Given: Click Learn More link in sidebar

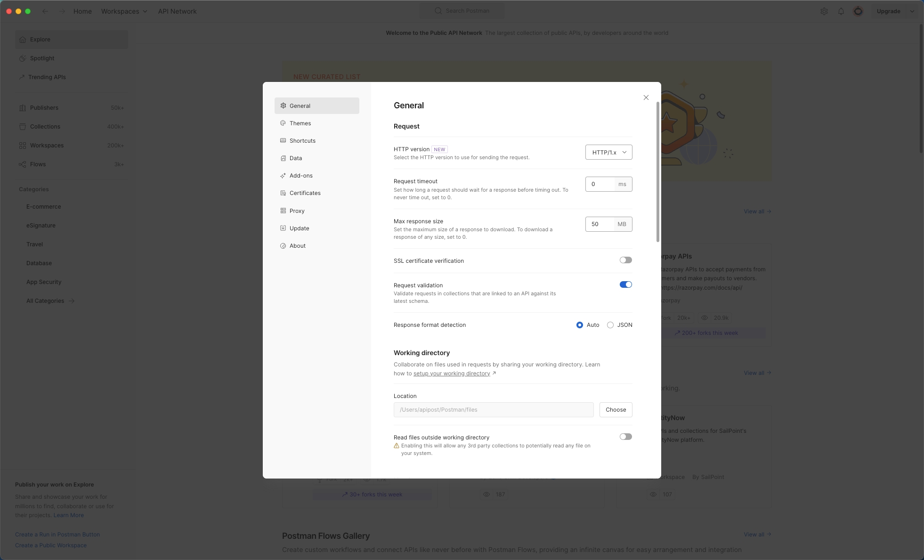Looking at the screenshot, I should [x=69, y=515].
